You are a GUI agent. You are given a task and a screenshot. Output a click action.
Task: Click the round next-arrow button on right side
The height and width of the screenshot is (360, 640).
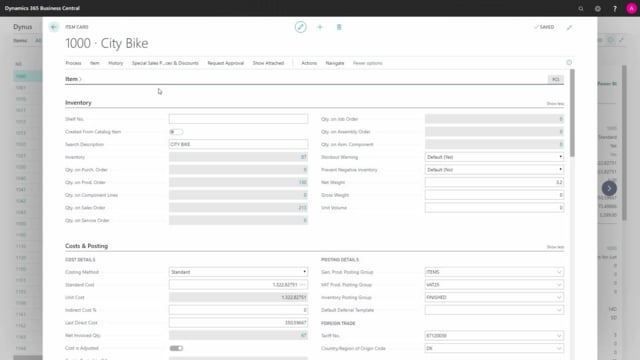coord(609,188)
